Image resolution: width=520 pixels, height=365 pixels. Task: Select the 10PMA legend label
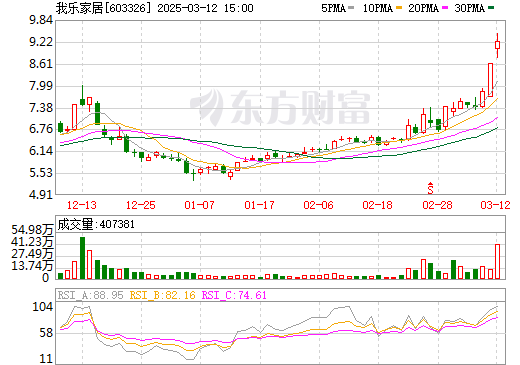(x=378, y=8)
